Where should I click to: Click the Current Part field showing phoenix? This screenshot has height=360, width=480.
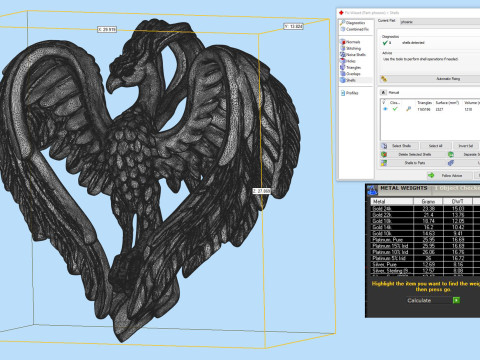coord(440,22)
